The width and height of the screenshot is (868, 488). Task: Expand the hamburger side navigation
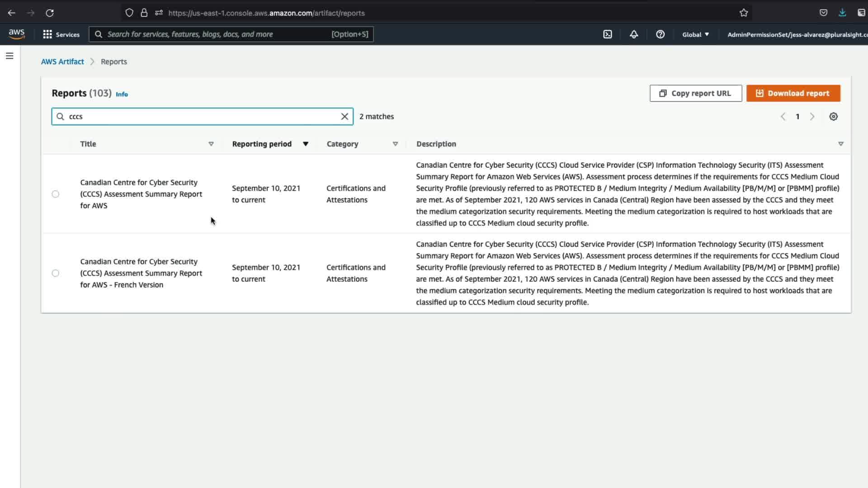[9, 56]
